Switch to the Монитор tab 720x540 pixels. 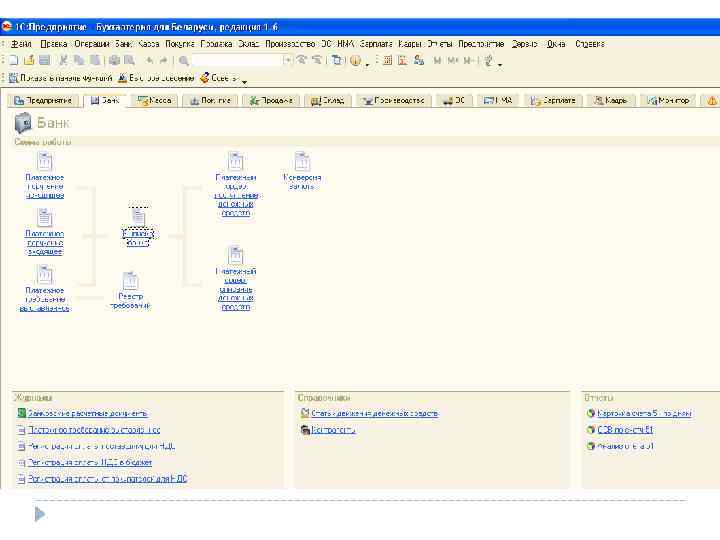(x=668, y=101)
